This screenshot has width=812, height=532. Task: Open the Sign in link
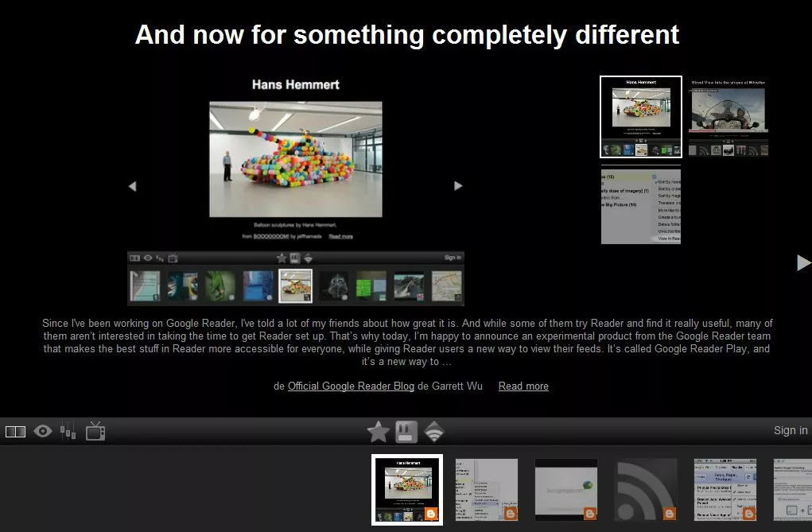tap(789, 430)
